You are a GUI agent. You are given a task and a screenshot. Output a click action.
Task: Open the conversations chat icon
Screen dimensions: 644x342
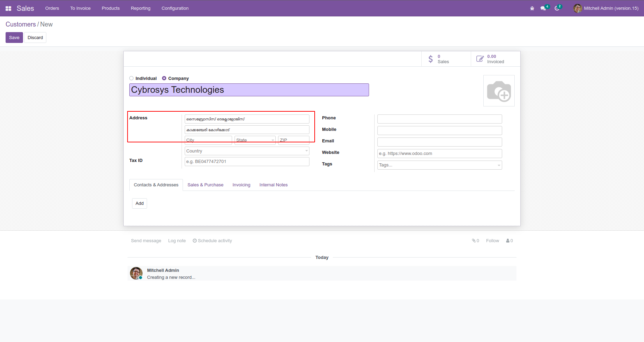[543, 8]
